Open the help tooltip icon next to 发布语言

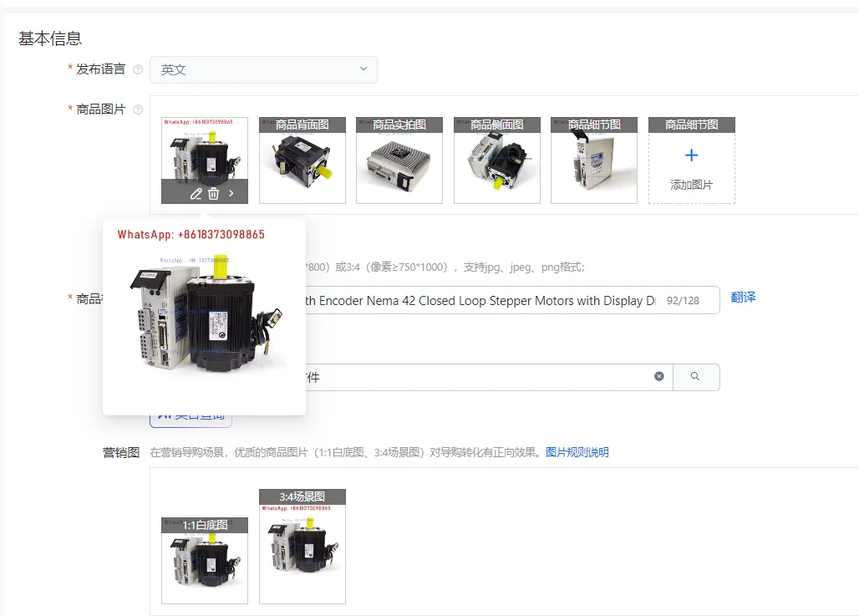pos(137,70)
